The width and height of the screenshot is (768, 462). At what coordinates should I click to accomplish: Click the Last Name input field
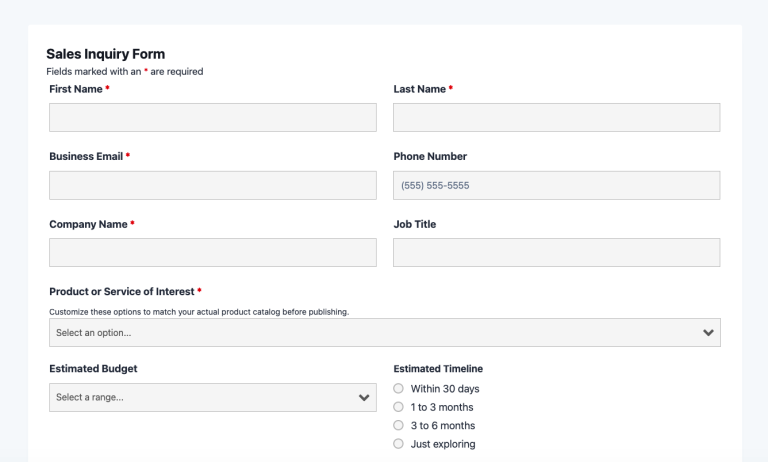pyautogui.click(x=556, y=117)
